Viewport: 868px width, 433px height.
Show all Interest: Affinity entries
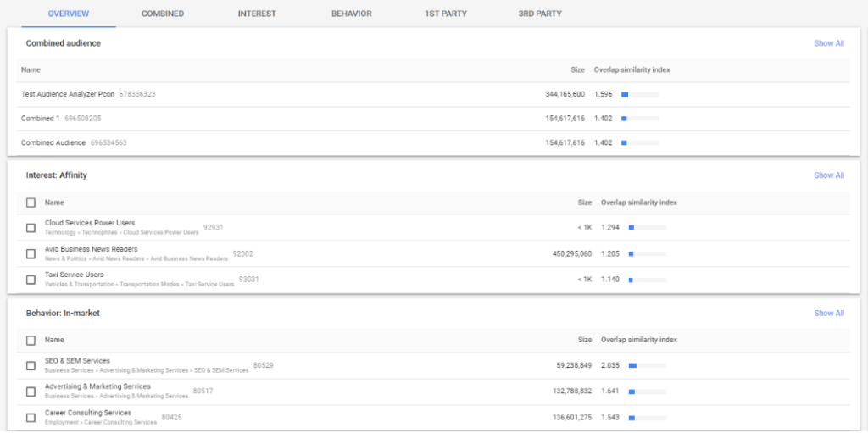(x=828, y=175)
